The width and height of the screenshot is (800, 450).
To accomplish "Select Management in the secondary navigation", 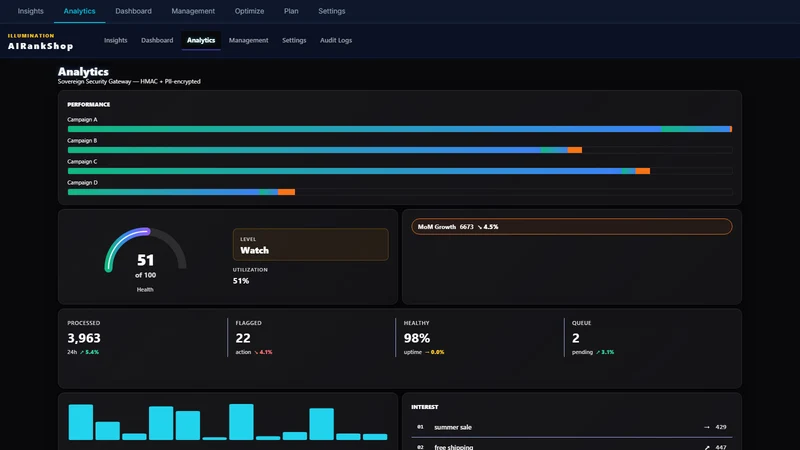I will tap(248, 40).
